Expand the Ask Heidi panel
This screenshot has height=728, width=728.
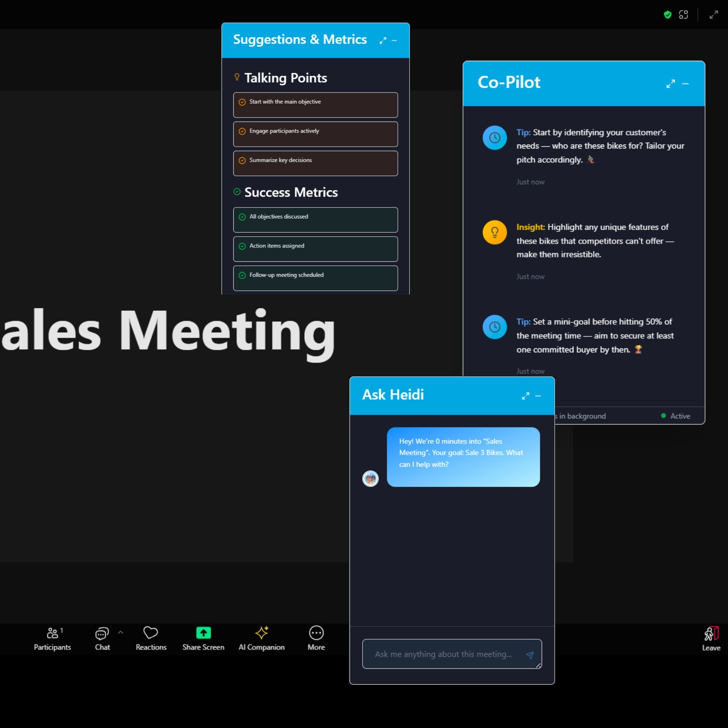tap(525, 396)
